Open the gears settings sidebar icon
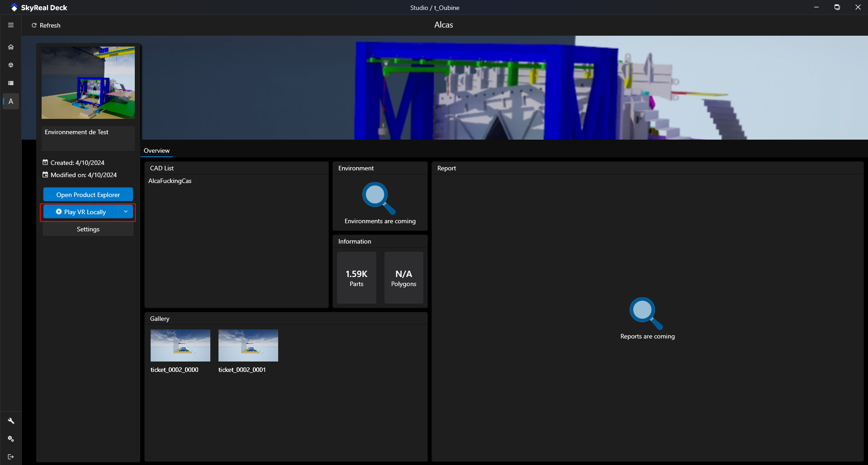Screen dimensions: 868x465 click(11, 439)
